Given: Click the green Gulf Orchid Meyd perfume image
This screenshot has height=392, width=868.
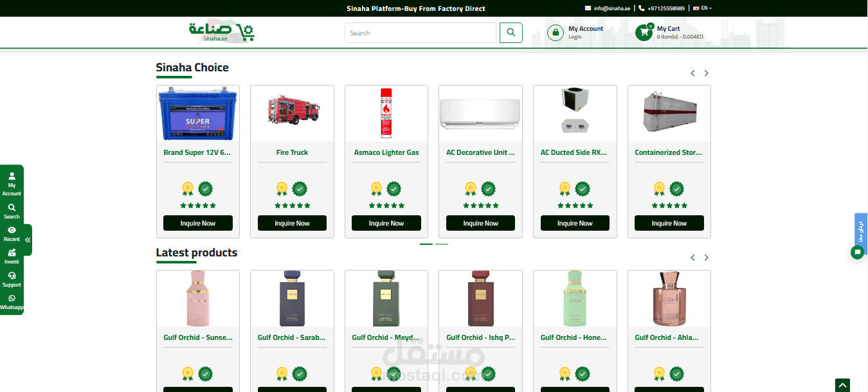Looking at the screenshot, I should (386, 298).
